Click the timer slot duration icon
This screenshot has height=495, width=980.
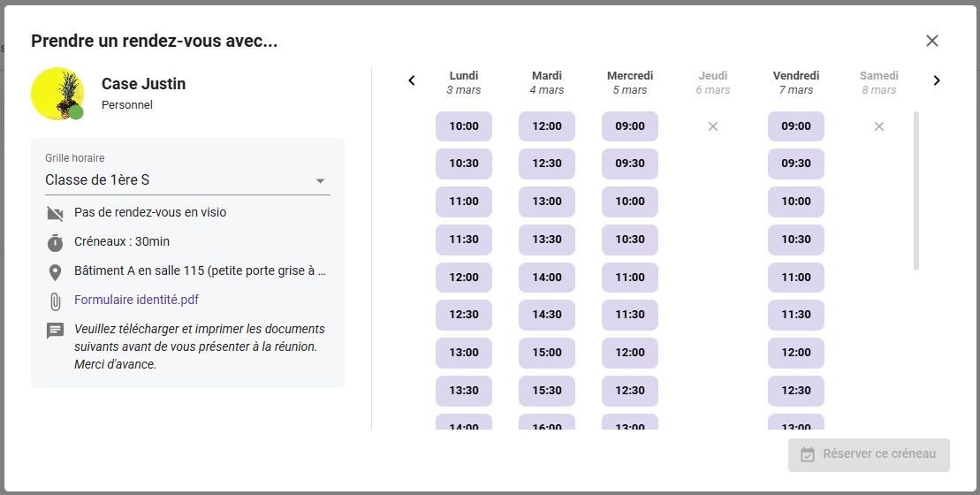coord(55,242)
